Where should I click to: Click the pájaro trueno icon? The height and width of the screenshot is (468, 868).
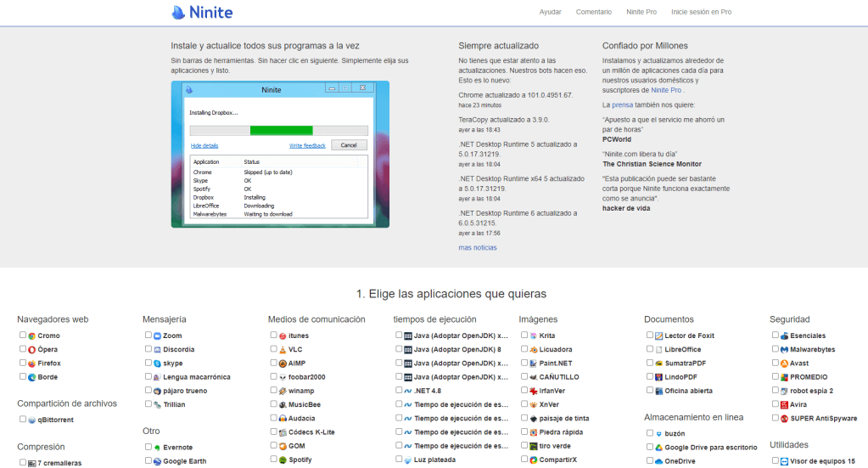pos(157,391)
